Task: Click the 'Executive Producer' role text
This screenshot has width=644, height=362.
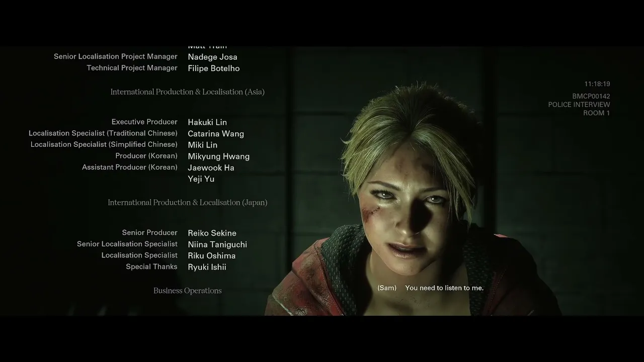Action: click(x=144, y=122)
